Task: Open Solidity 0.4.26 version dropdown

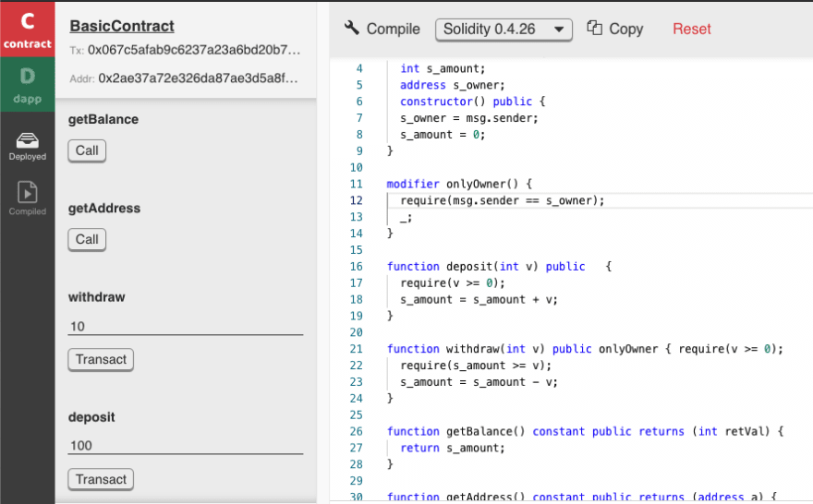Action: [504, 30]
